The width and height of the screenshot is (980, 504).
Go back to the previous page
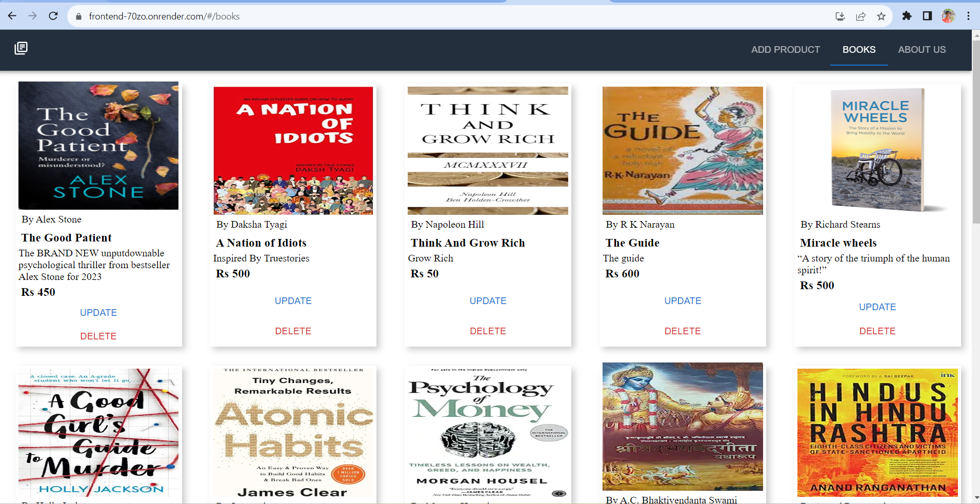coord(12,16)
